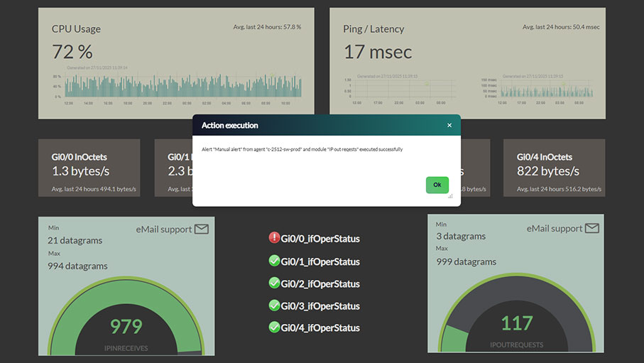
Task: Click the 72 % CPU value
Action: tap(72, 52)
